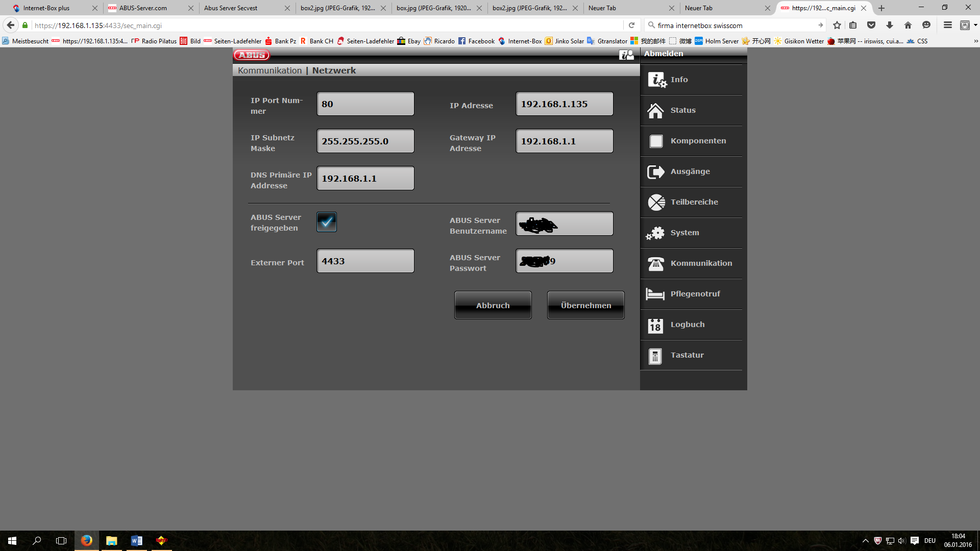Click into the Externer Port field
The height and width of the screenshot is (551, 980).
tap(365, 261)
